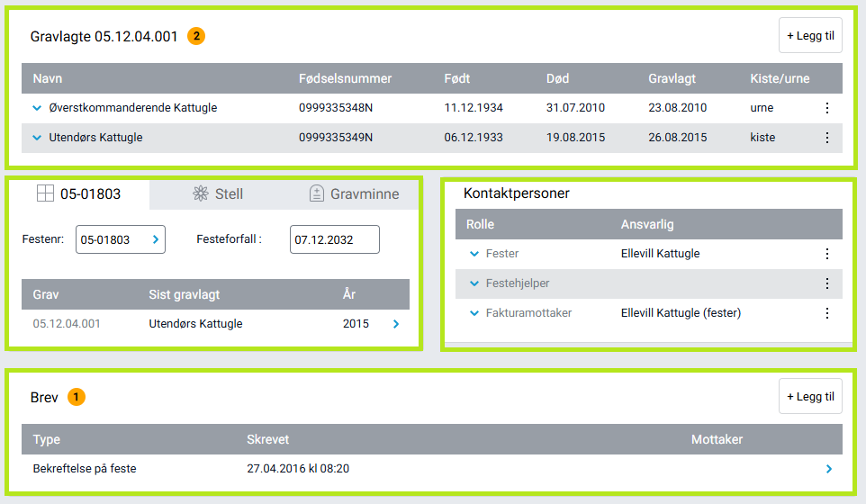The width and height of the screenshot is (866, 504).
Task: Expand Utendørs Kattugle row in Gravlagte table
Action: click(37, 138)
